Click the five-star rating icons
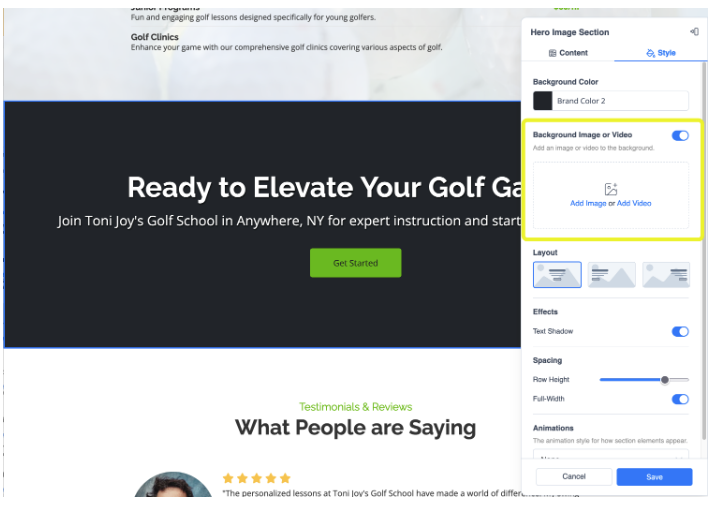 (257, 478)
